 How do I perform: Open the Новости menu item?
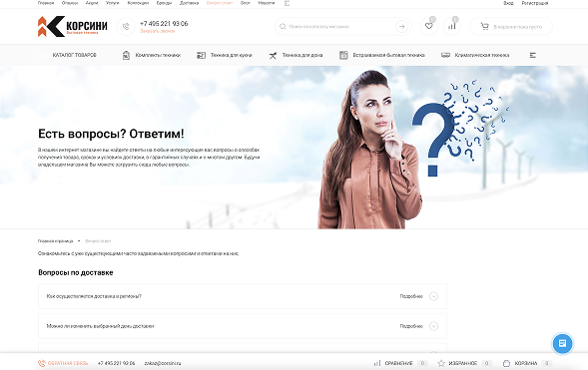(x=267, y=3)
